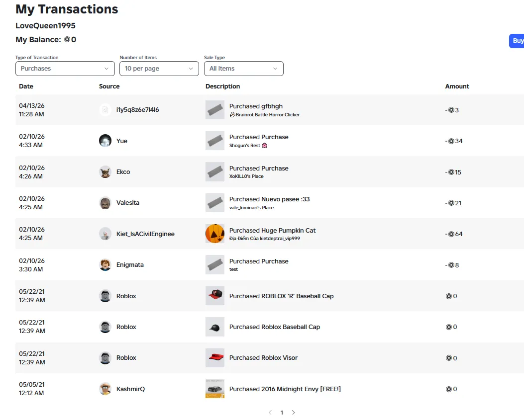The image size is (524, 420).
Task: Click the Buy Robux button
Action: [x=517, y=41]
